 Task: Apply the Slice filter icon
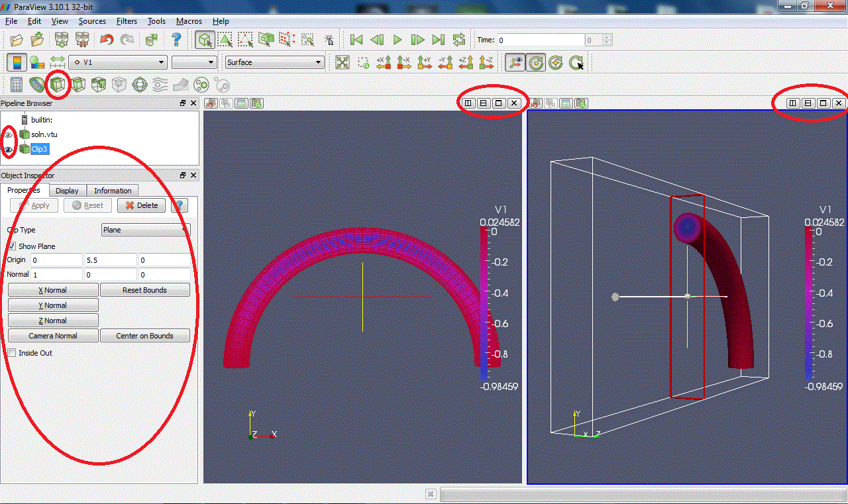(79, 85)
